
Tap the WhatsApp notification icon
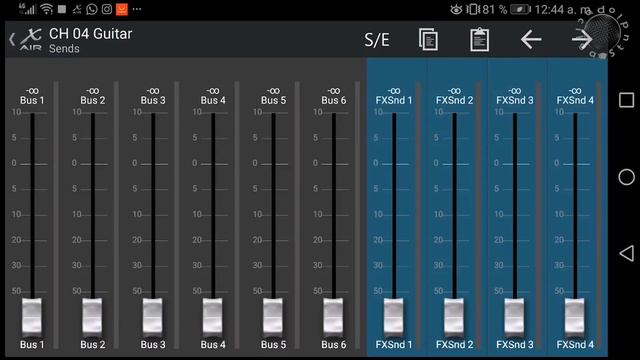coord(92,9)
